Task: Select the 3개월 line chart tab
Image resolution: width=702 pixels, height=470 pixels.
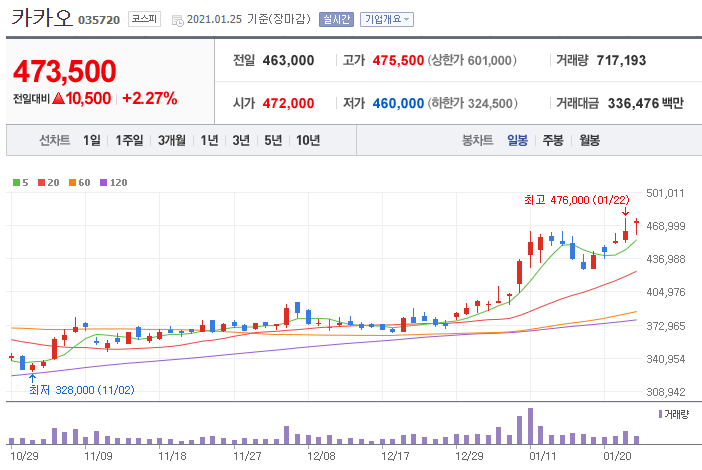Action: point(172,141)
